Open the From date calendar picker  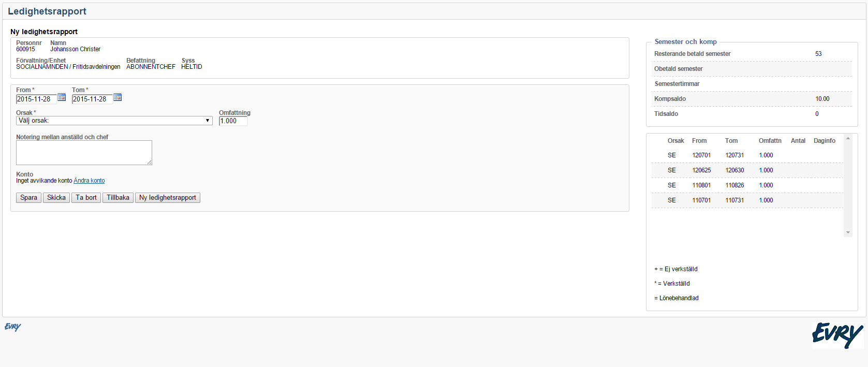(x=62, y=97)
